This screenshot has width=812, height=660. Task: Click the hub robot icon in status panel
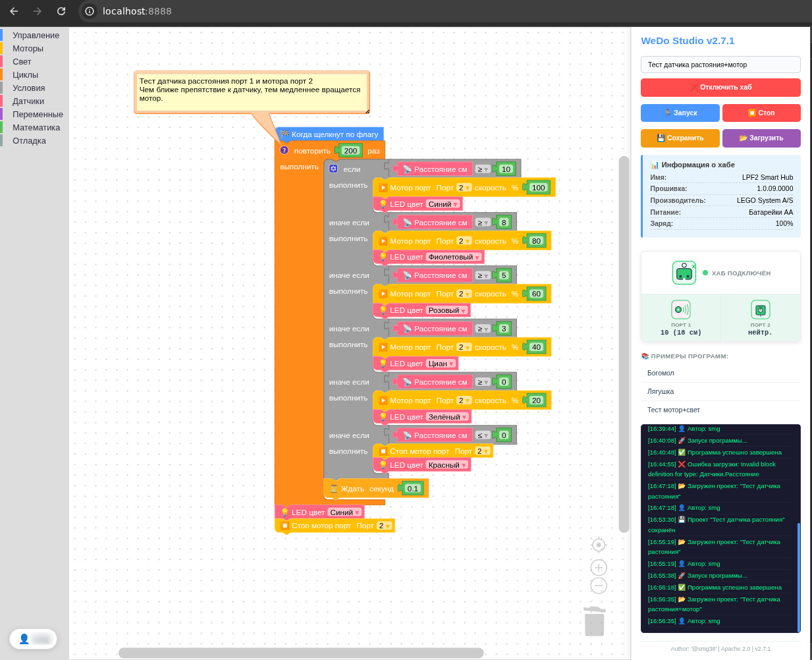coord(684,273)
